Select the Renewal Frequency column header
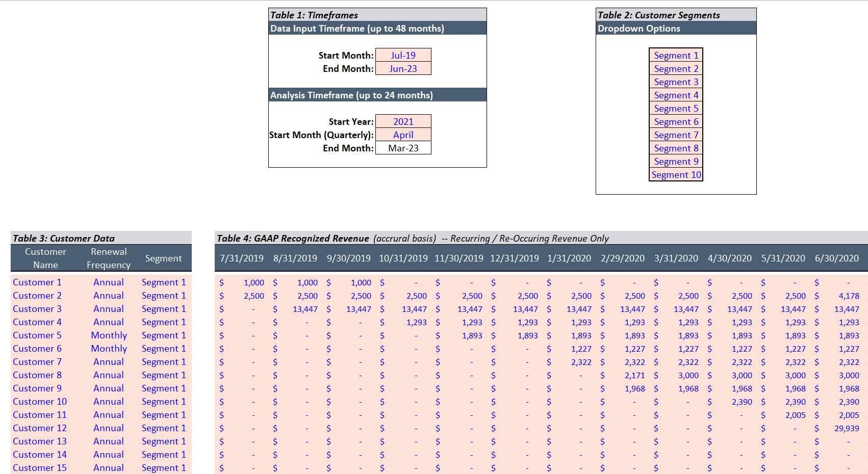Screen dimensions: 868x474 [109, 258]
